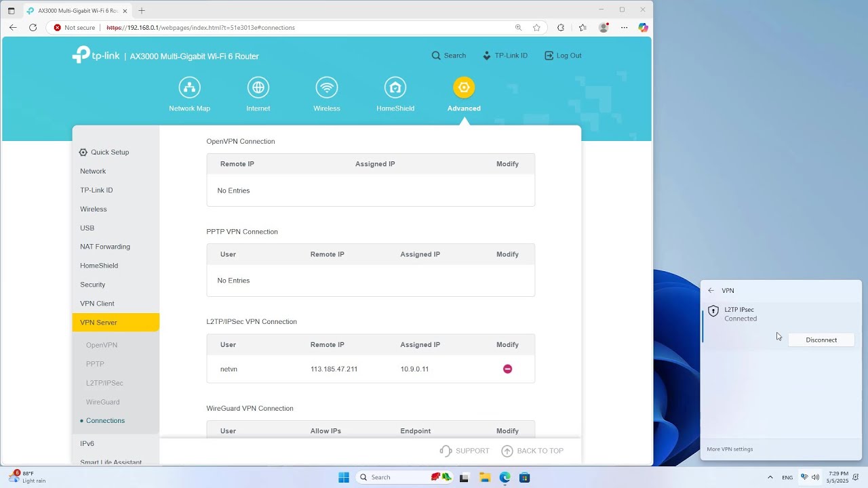Image resolution: width=868 pixels, height=488 pixels.
Task: Close the AX3000 router tab
Action: pos(125,11)
